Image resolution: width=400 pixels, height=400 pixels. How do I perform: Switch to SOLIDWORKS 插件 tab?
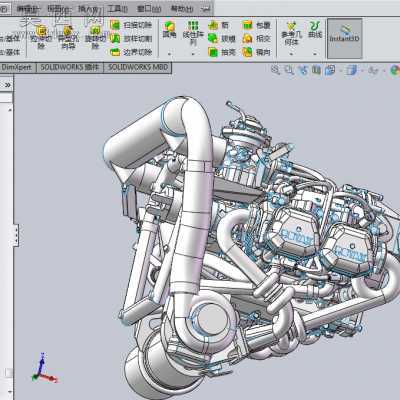pyautogui.click(x=70, y=68)
